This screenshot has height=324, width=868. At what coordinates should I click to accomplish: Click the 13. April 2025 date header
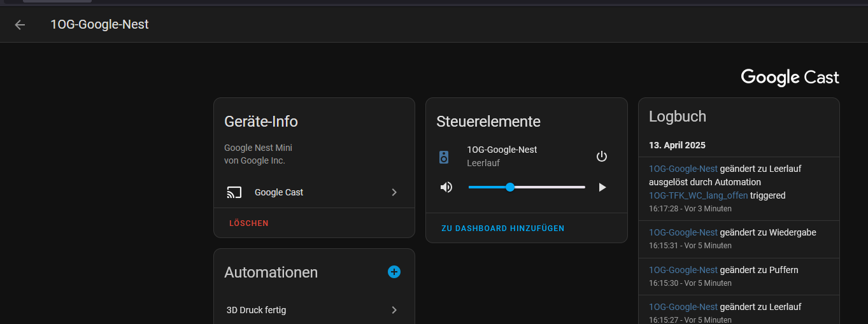click(677, 145)
